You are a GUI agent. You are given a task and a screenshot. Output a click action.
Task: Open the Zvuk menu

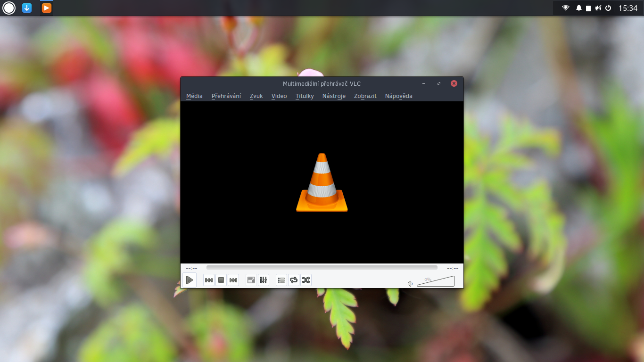point(256,96)
